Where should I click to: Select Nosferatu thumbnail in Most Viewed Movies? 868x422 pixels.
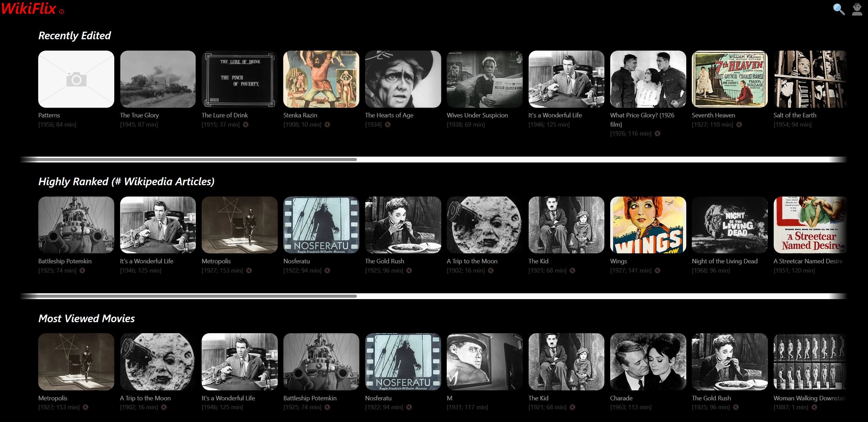coord(403,362)
